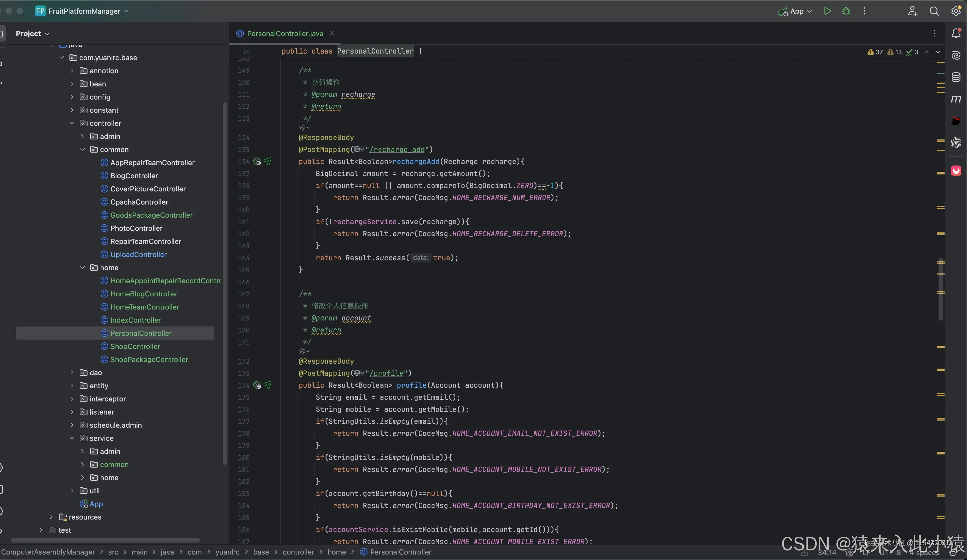The image size is (967, 560).
Task: Open ShopController in project tree
Action: tap(135, 346)
